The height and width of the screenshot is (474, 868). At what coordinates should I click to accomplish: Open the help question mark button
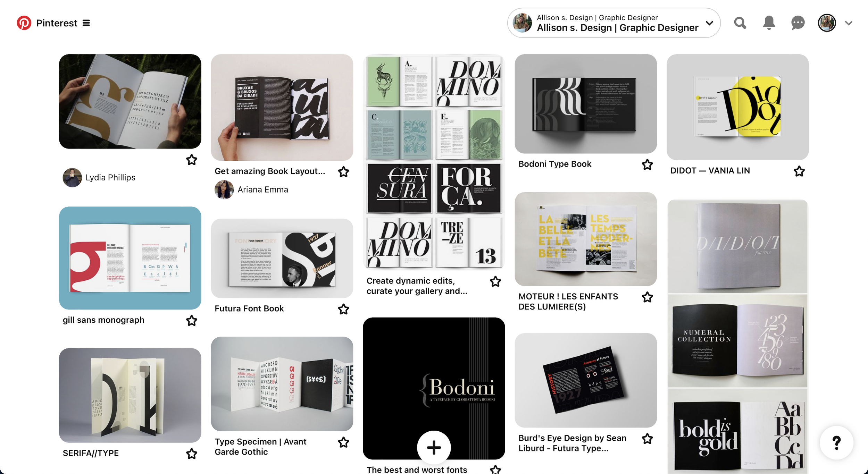pos(836,442)
